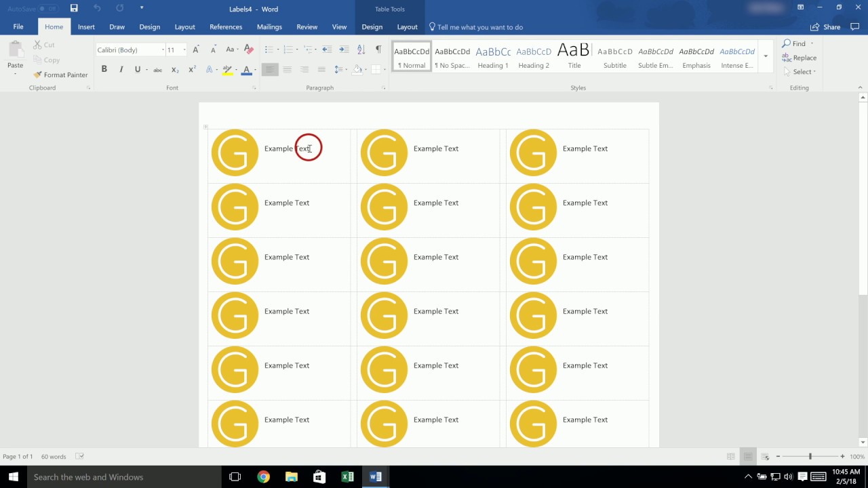Open Change Case dropdown
The image size is (868, 488).
(x=232, y=49)
